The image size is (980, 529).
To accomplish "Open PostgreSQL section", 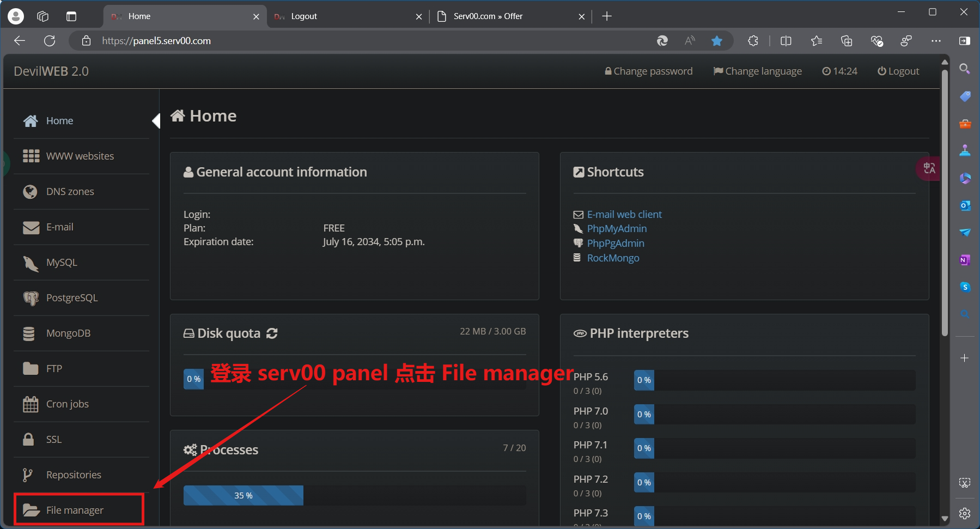I will pyautogui.click(x=81, y=298).
